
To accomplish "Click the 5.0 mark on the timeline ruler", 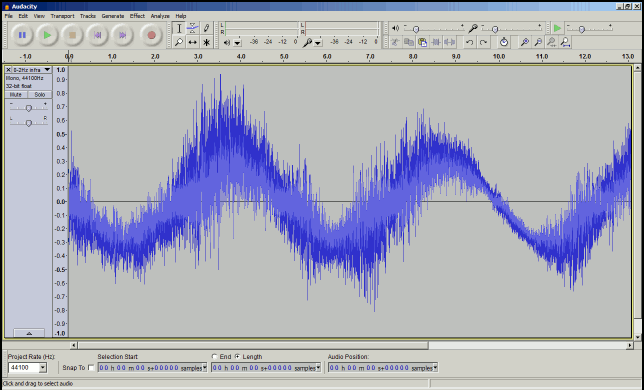I will coord(284,56).
